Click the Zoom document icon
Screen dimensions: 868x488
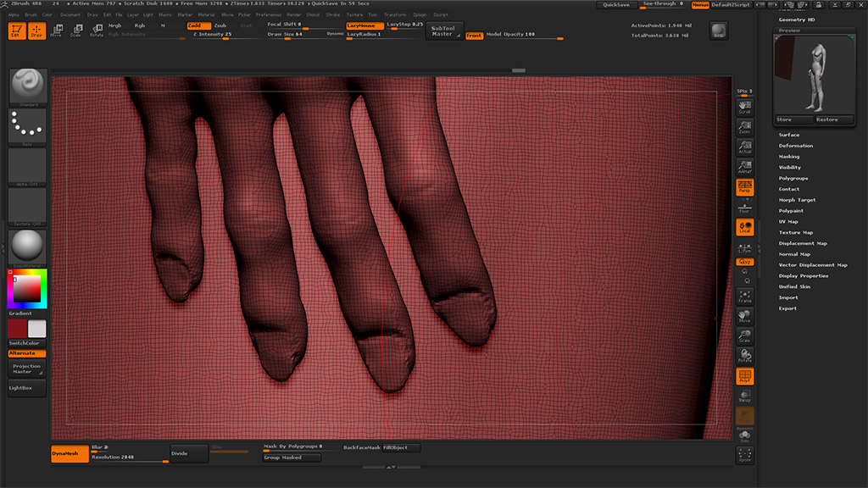[x=744, y=127]
